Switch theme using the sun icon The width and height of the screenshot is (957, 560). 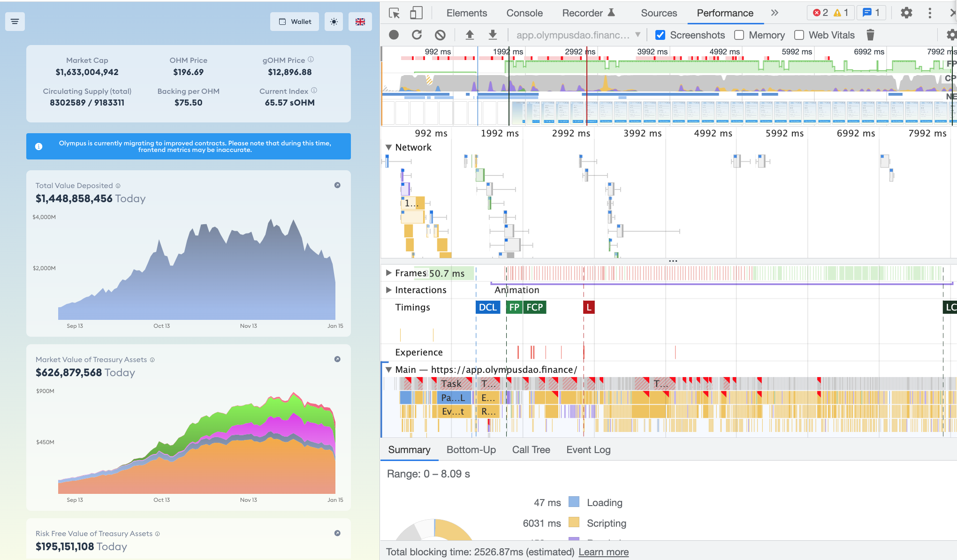[x=333, y=21]
